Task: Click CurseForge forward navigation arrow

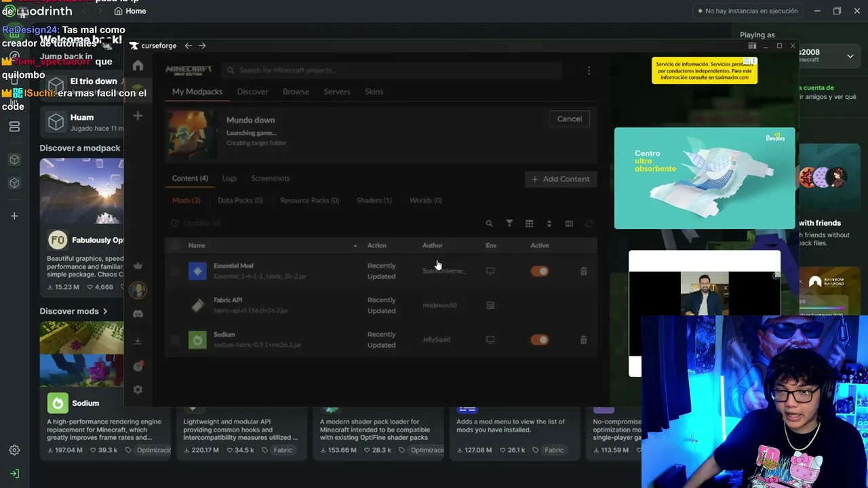Action: [202, 45]
